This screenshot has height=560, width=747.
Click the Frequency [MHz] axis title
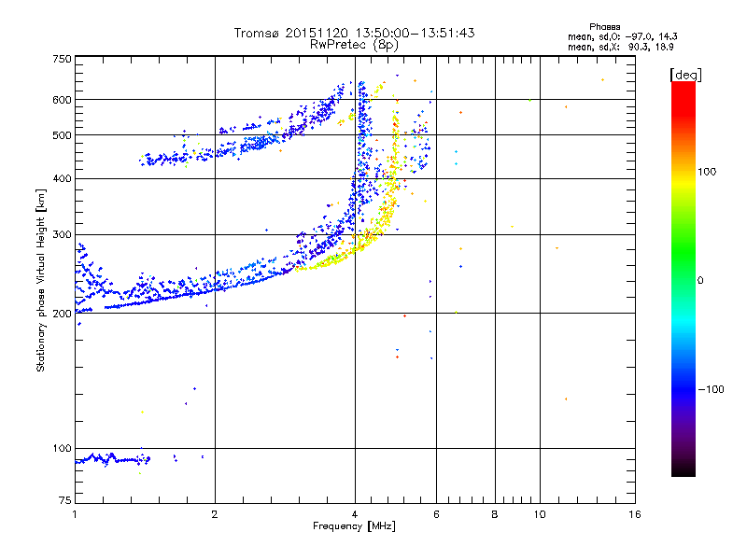(x=354, y=526)
